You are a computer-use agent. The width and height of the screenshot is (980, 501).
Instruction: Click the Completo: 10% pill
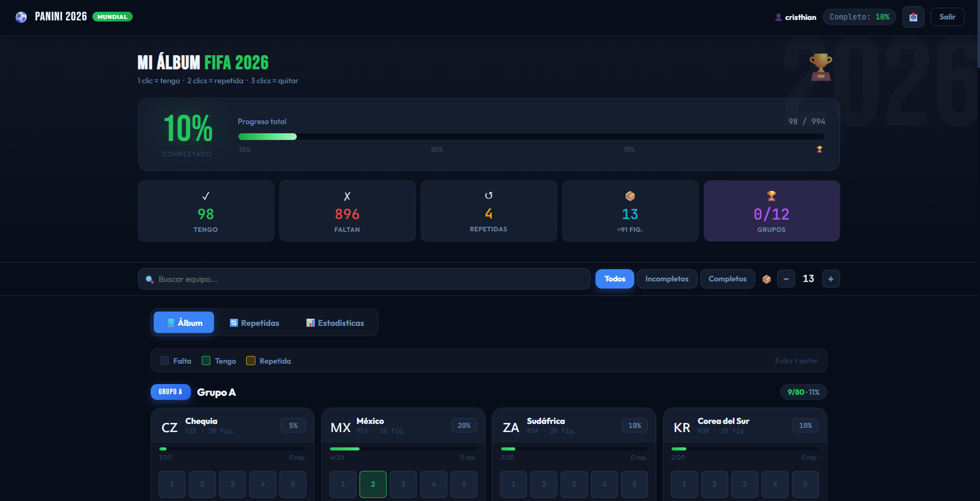(859, 17)
